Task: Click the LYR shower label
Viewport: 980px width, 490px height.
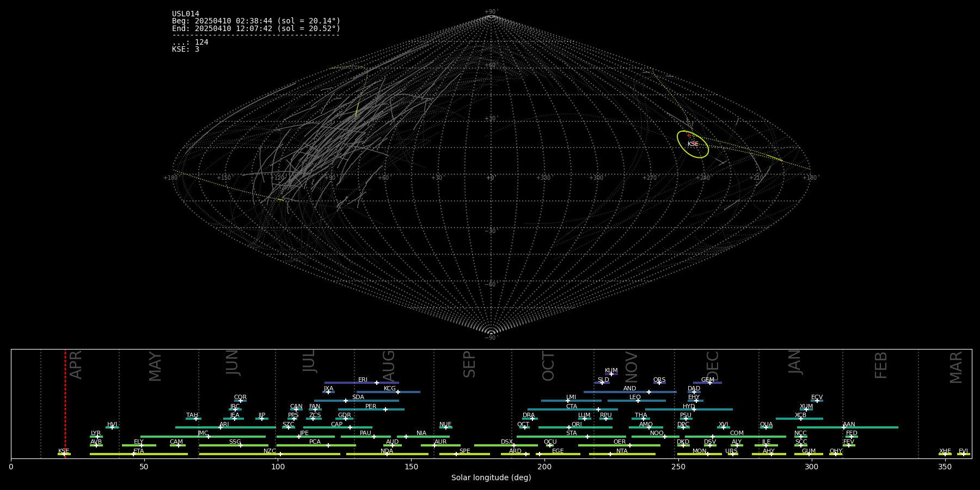Action: click(x=96, y=433)
